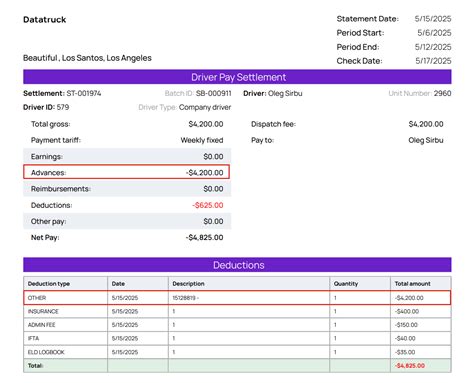Click the Batch ID SB-000911
Image resolution: width=474 pixels, height=383 pixels.
(x=213, y=93)
